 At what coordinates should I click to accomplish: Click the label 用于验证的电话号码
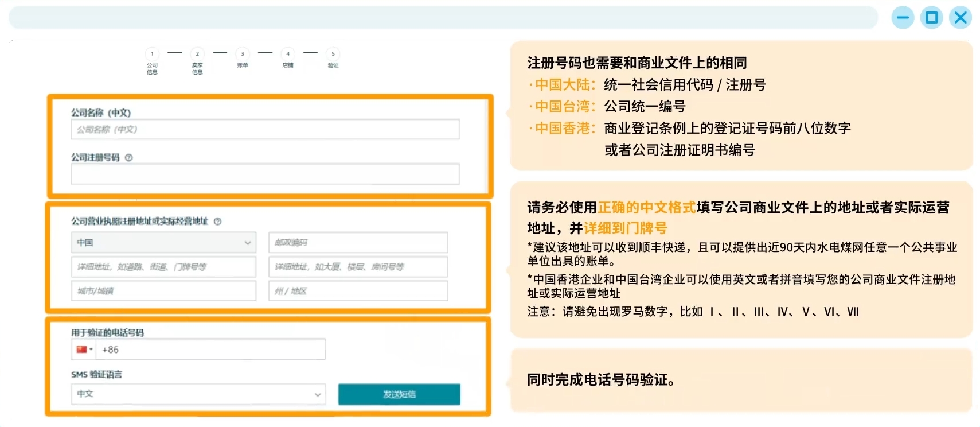(x=107, y=333)
